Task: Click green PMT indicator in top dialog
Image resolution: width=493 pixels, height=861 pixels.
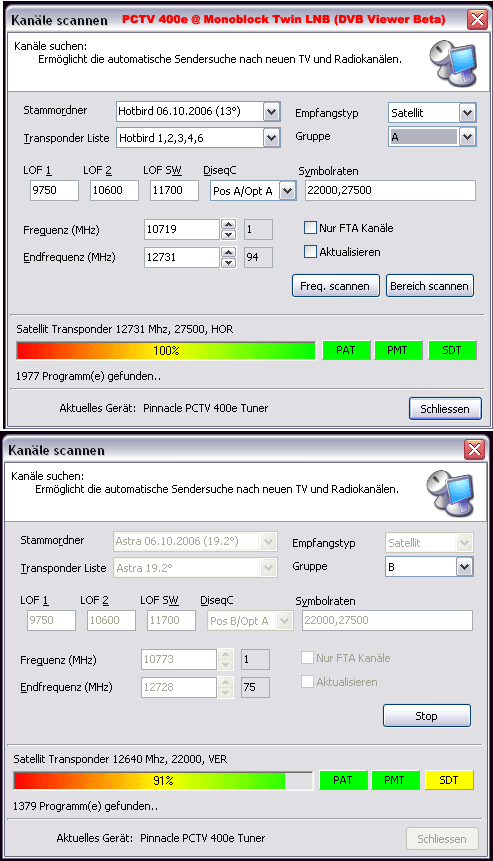Action: (398, 350)
